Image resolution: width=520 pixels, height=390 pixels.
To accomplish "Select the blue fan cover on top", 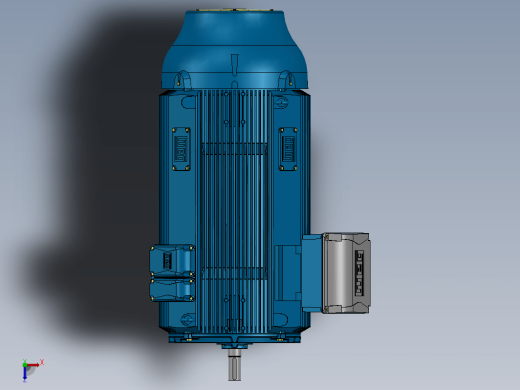I will point(235,50).
